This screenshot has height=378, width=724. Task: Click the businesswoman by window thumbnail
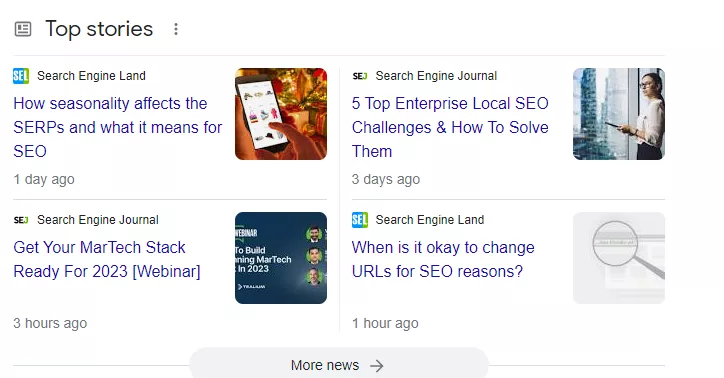[619, 114]
